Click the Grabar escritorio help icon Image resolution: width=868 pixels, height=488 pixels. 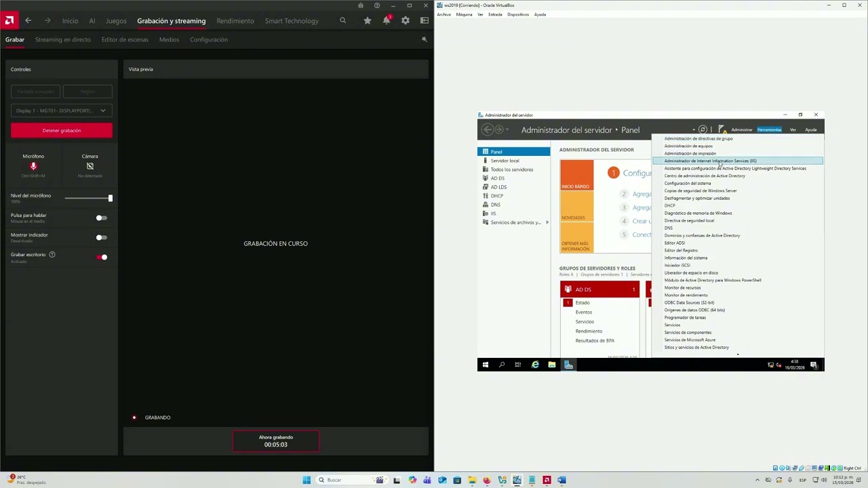[52, 254]
